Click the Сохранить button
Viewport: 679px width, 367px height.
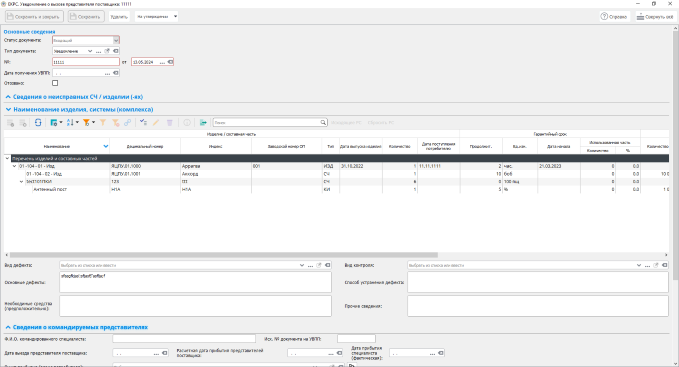pyautogui.click(x=86, y=16)
